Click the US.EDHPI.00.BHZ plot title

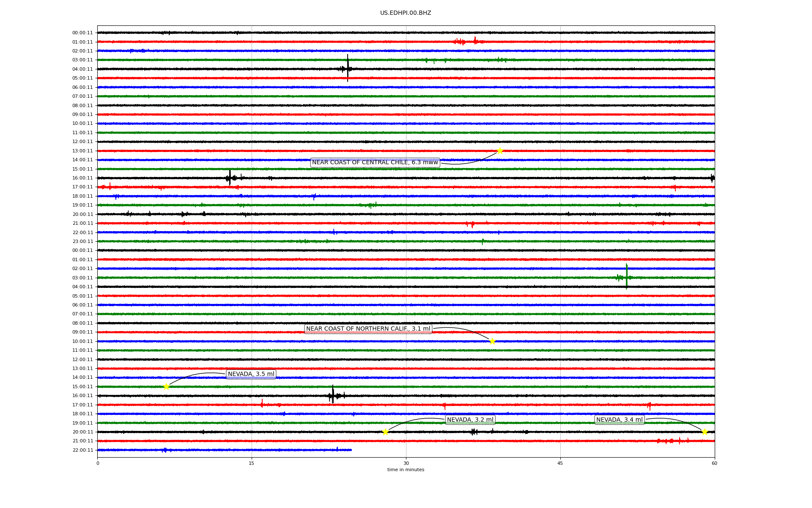(405, 13)
